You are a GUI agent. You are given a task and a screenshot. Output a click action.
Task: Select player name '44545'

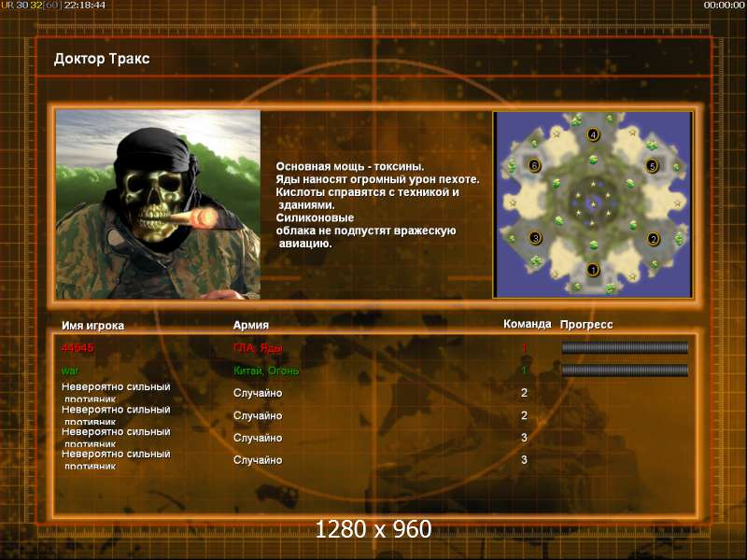point(78,347)
